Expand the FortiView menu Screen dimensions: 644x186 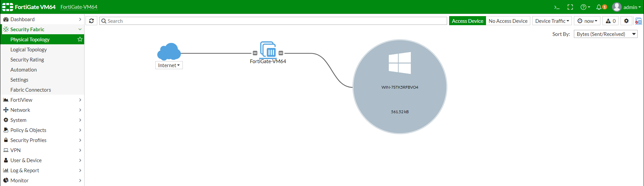pos(42,100)
